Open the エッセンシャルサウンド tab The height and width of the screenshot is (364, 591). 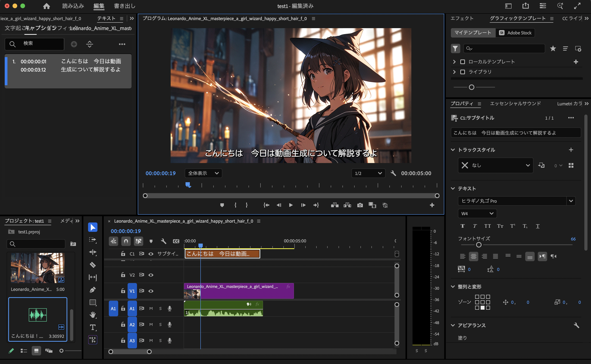(515, 104)
